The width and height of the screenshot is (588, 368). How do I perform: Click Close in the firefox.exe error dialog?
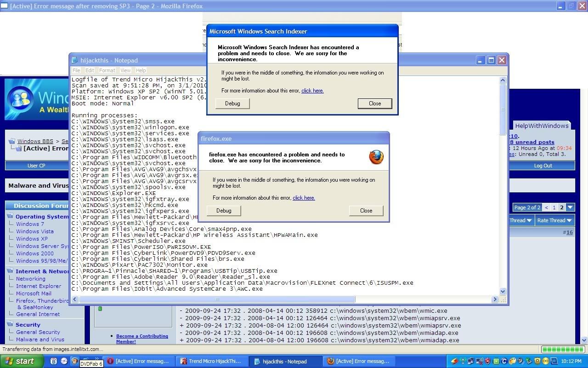366,211
